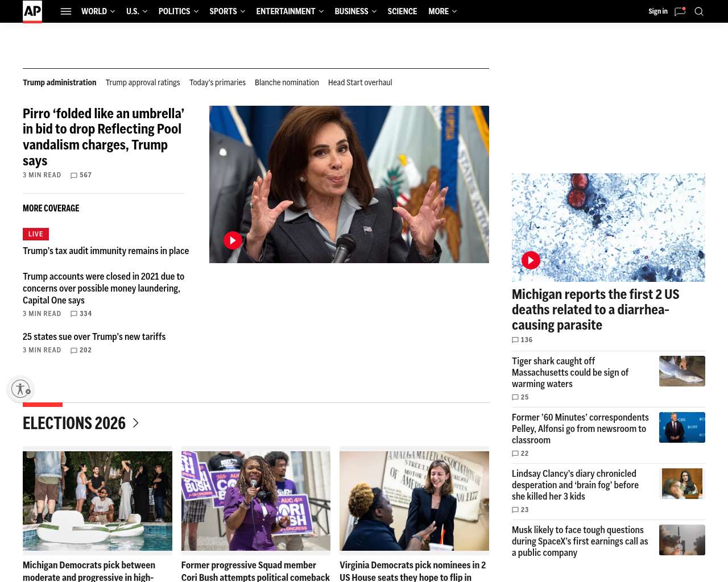
Task: Open Trump's tax audit immunity live story
Action: point(106,251)
